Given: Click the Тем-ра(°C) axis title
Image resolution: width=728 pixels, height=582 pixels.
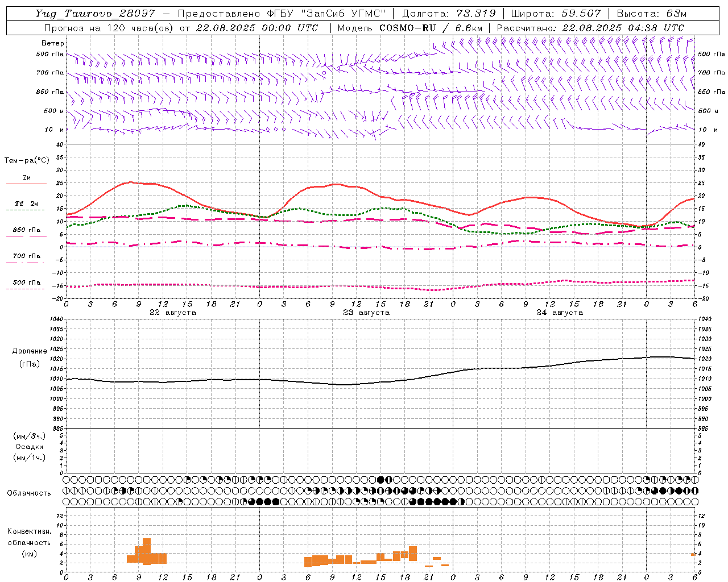Looking at the screenshot, I should coord(27,161).
